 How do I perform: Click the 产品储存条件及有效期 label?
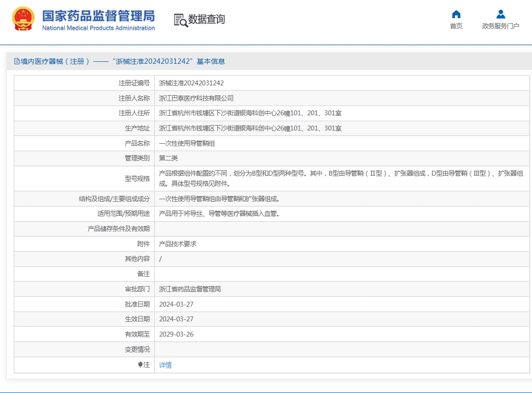tap(118, 229)
